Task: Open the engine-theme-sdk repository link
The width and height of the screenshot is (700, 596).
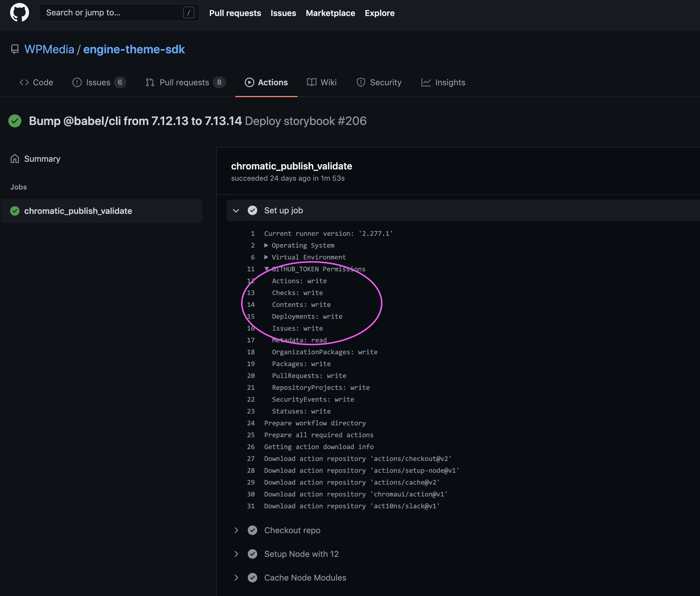Action: (x=134, y=49)
